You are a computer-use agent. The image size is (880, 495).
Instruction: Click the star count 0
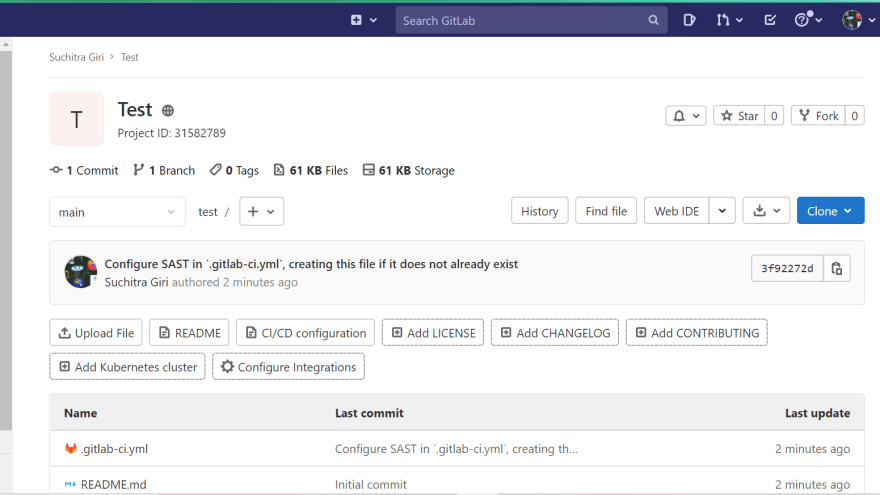click(774, 116)
